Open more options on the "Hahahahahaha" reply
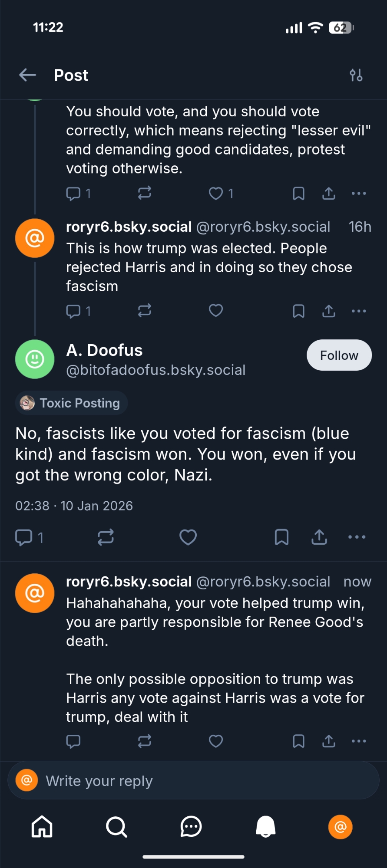The width and height of the screenshot is (387, 868). [x=359, y=741]
